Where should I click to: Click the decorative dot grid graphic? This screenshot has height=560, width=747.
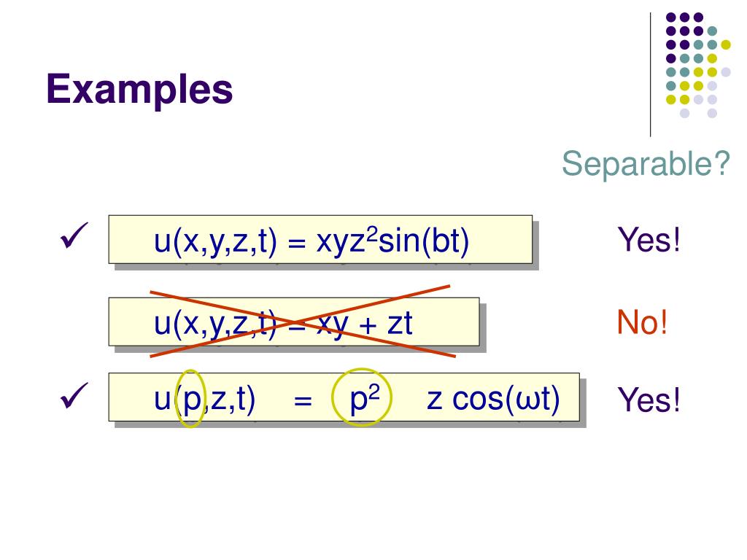(697, 65)
